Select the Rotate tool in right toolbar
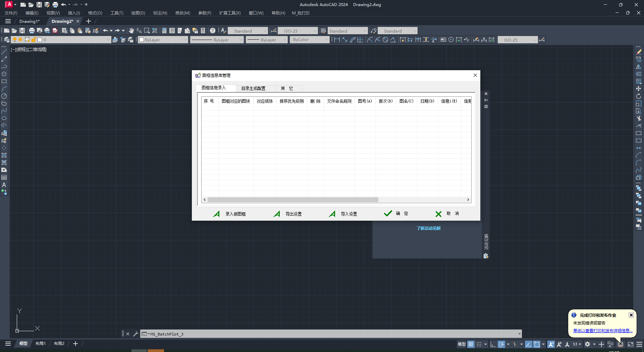 (x=639, y=96)
